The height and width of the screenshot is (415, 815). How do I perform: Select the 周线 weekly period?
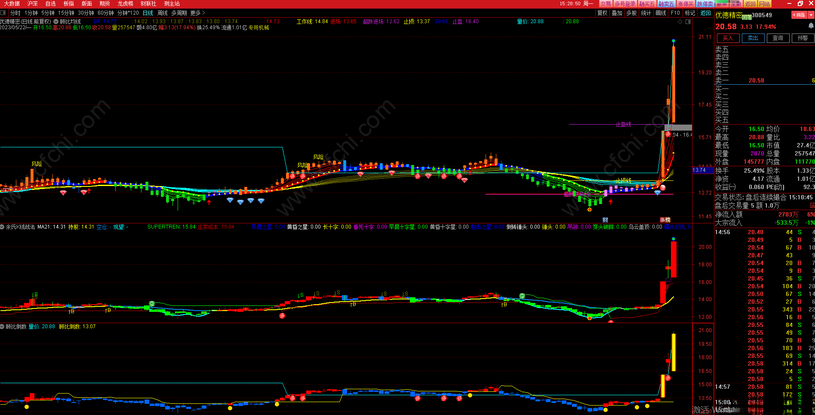(163, 13)
